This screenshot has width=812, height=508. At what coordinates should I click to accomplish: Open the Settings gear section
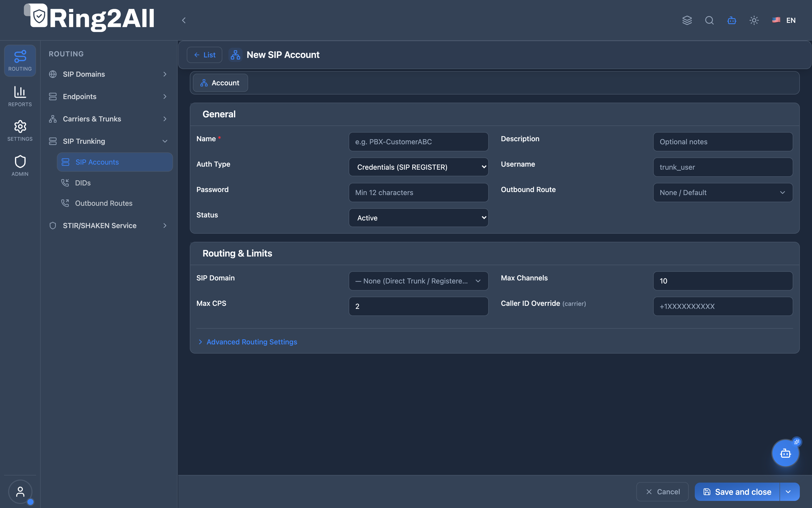(20, 131)
